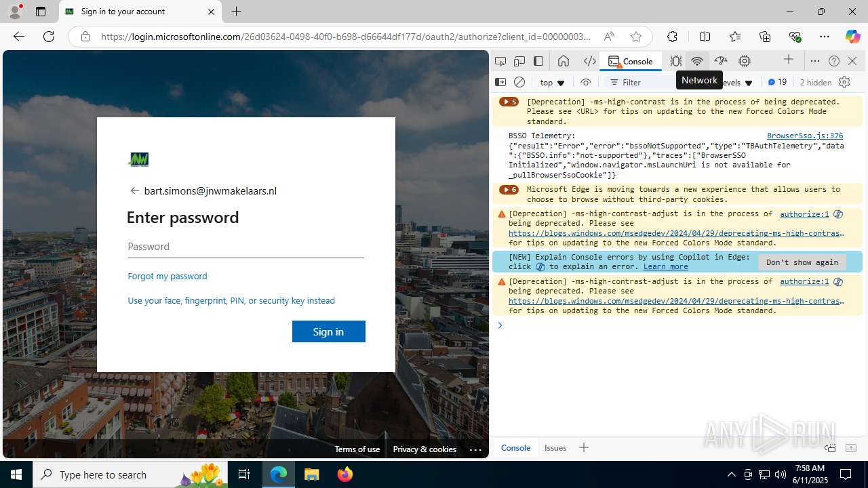Open DevTools customize ellipsis menu
Viewport: 868px width, 488px height.
click(815, 61)
